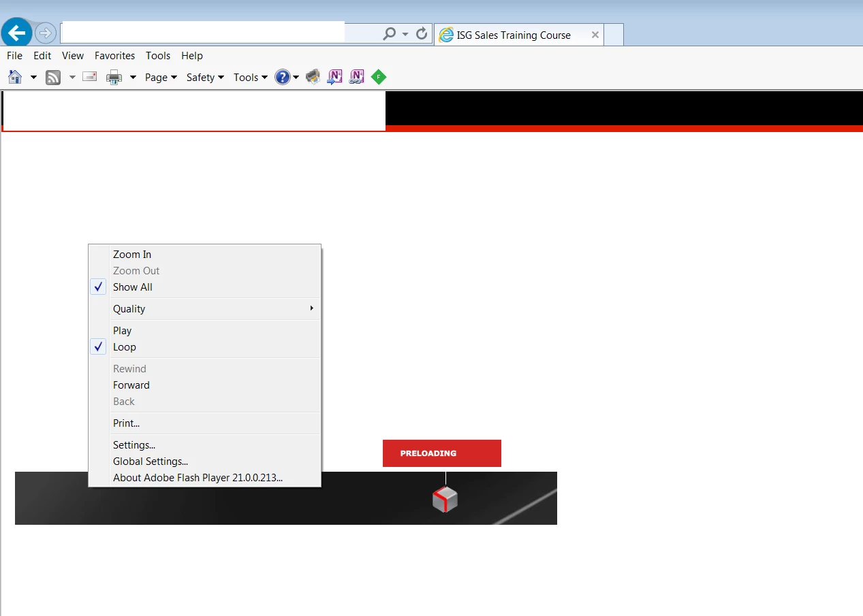Open About Adobe Flash Player 21.0.0.213...
Screen dimensions: 863x616
pos(204,478)
